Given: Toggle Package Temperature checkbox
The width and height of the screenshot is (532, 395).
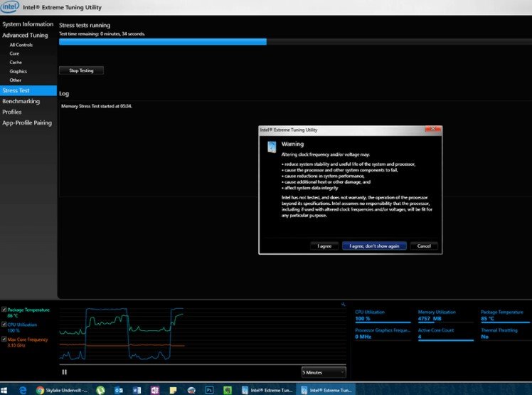Looking at the screenshot, I should [x=4, y=310].
